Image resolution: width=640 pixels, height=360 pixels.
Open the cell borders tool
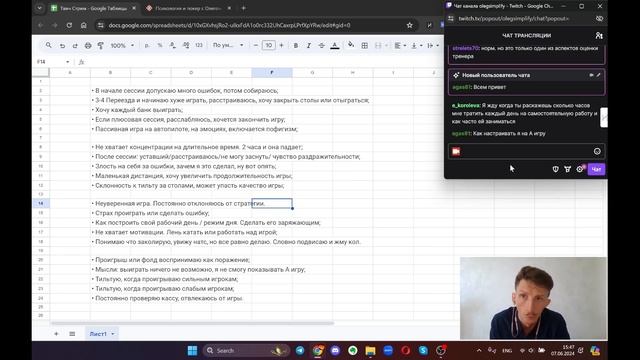(x=364, y=45)
